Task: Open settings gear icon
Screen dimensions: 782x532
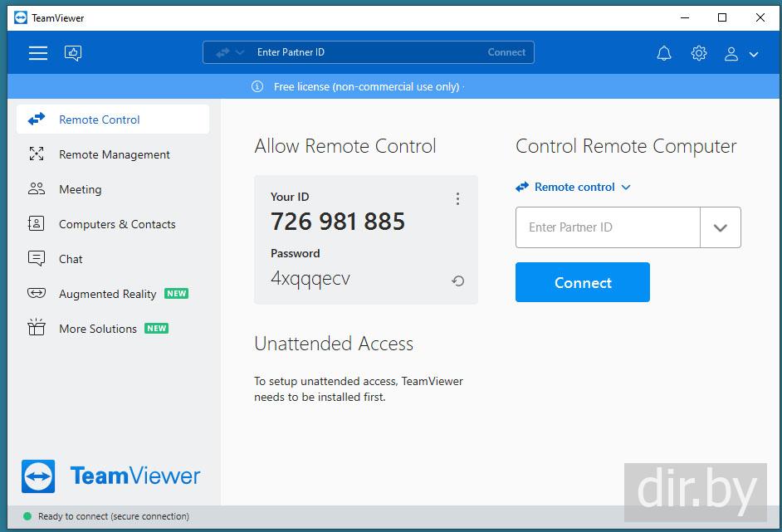Action: [x=699, y=53]
